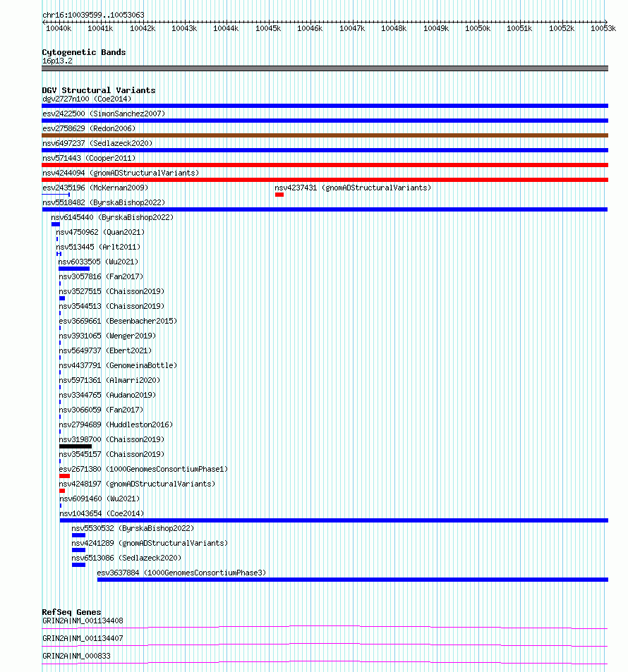Click nsv5649737 (Ebert2021) label
The width and height of the screenshot is (628, 672).
click(105, 350)
